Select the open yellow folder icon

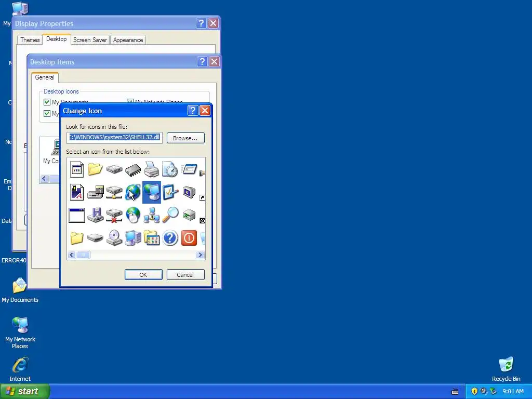96,169
